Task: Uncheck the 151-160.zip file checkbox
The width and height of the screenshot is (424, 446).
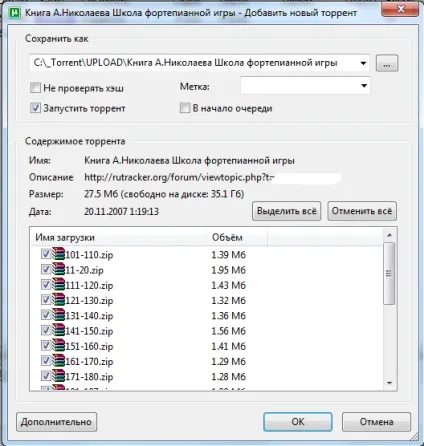Action: click(x=46, y=346)
